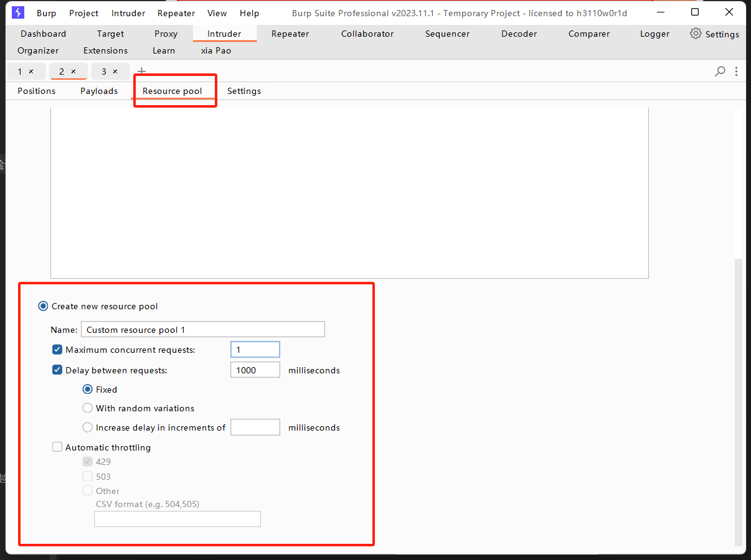Toggle Delay between requests checkbox
Image resolution: width=751 pixels, height=560 pixels.
tap(57, 370)
